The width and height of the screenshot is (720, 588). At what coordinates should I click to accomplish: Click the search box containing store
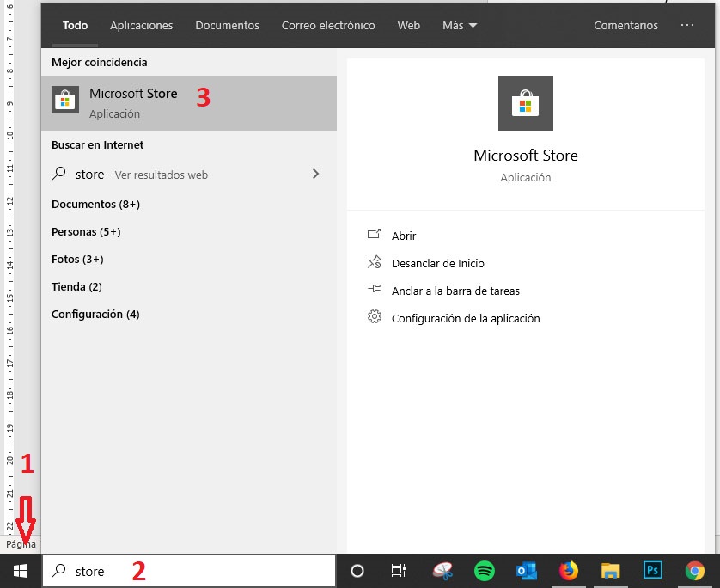coord(189,571)
